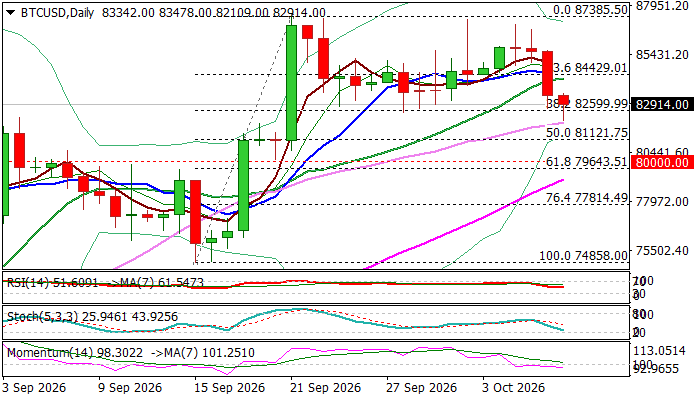The width and height of the screenshot is (700, 400).
Task: Click the 77972.00 price scale value
Action: tap(662, 202)
